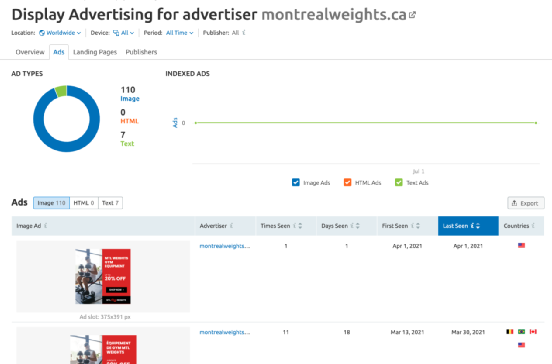552x364 pixels.
Task: Open the Device All dropdown
Action: pos(124,33)
